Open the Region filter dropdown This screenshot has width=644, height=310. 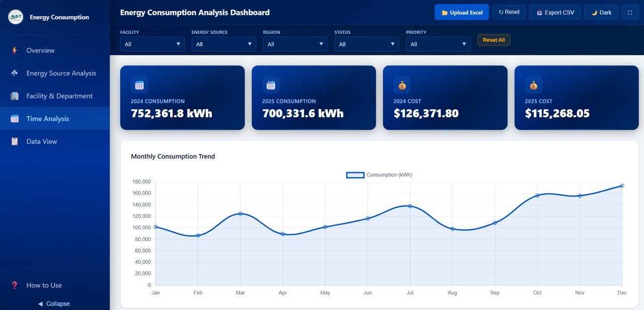point(295,44)
